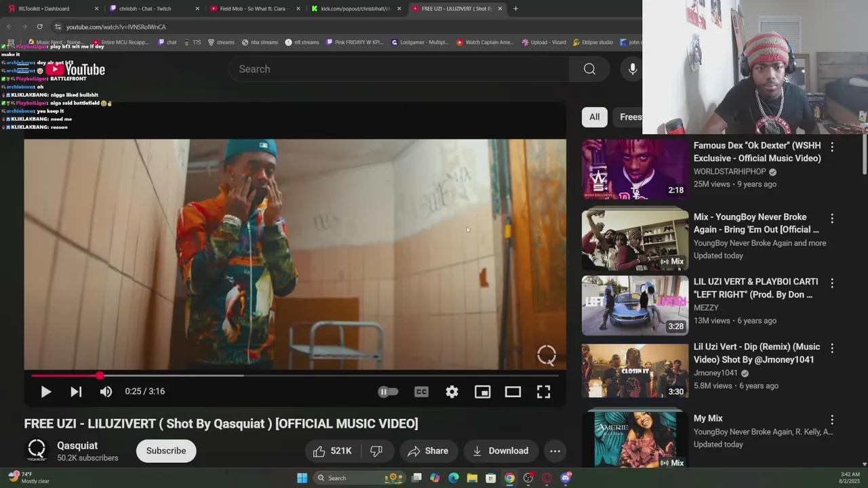Open video player settings gear
Screen dimensions: 868x488
point(452,392)
